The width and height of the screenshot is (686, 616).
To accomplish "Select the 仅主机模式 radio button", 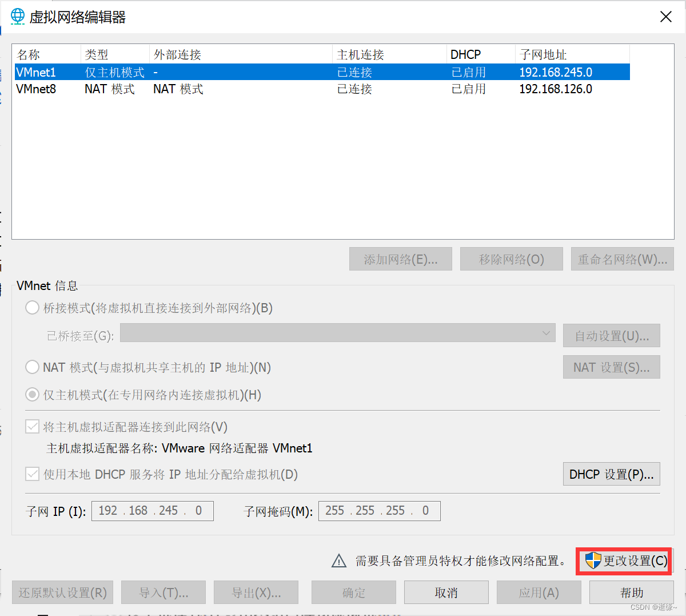I will [x=33, y=395].
